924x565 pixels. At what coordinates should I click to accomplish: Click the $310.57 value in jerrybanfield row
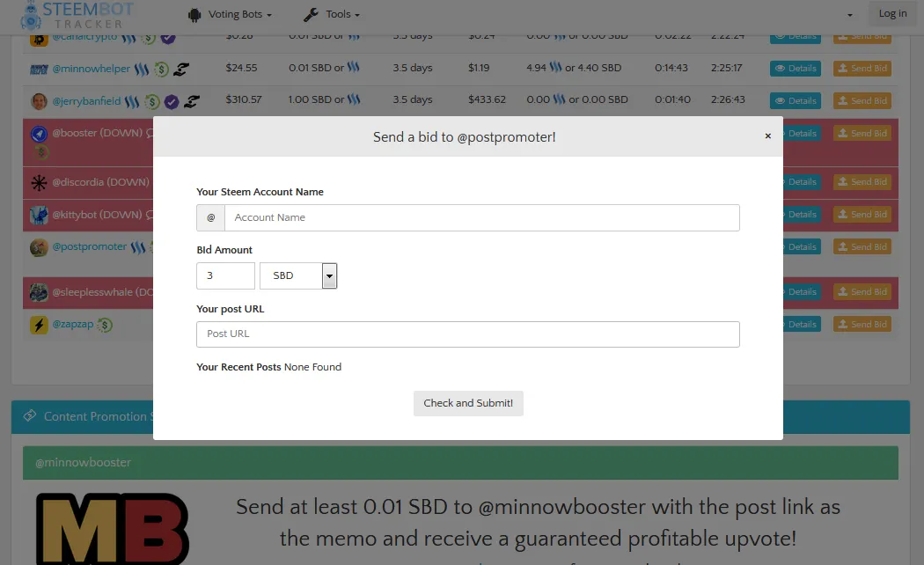click(x=244, y=99)
